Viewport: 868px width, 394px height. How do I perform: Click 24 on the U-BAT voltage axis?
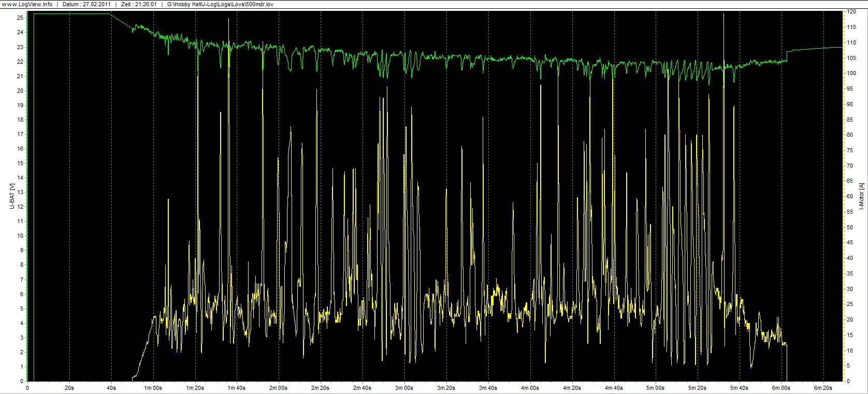click(20, 32)
